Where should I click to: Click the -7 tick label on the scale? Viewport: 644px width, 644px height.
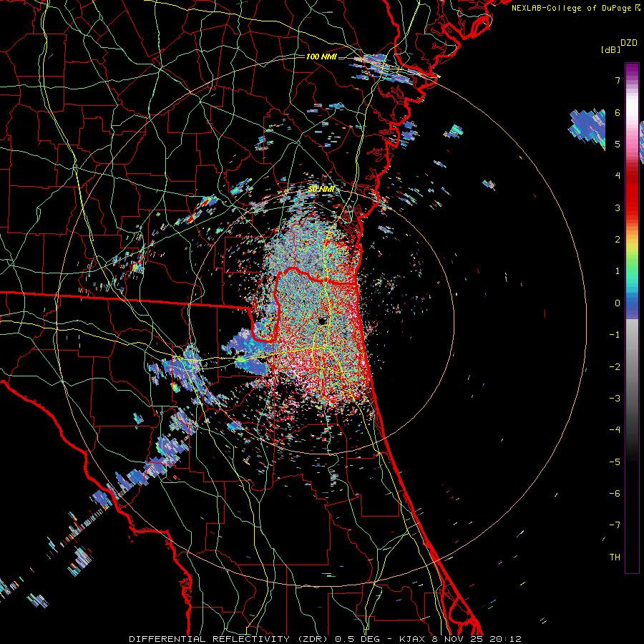(x=615, y=525)
